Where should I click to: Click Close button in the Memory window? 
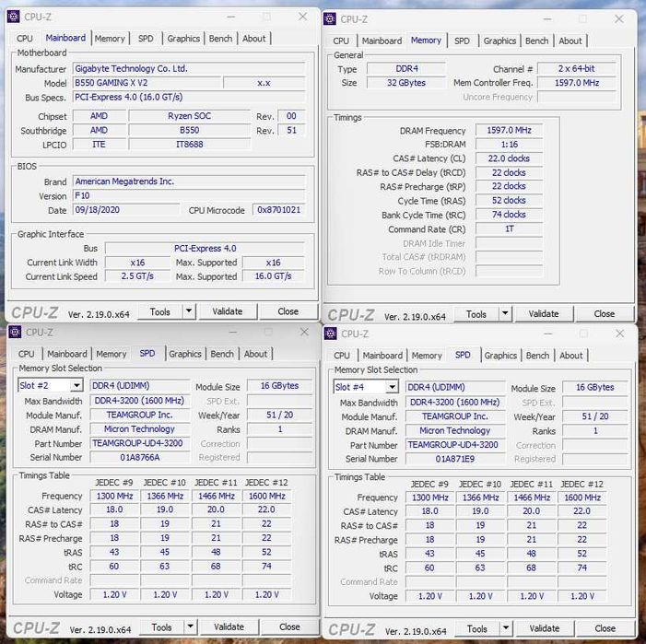click(605, 314)
